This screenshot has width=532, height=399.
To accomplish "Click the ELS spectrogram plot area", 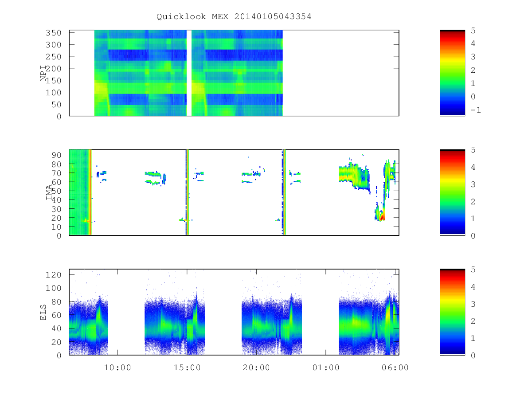I will [234, 312].
